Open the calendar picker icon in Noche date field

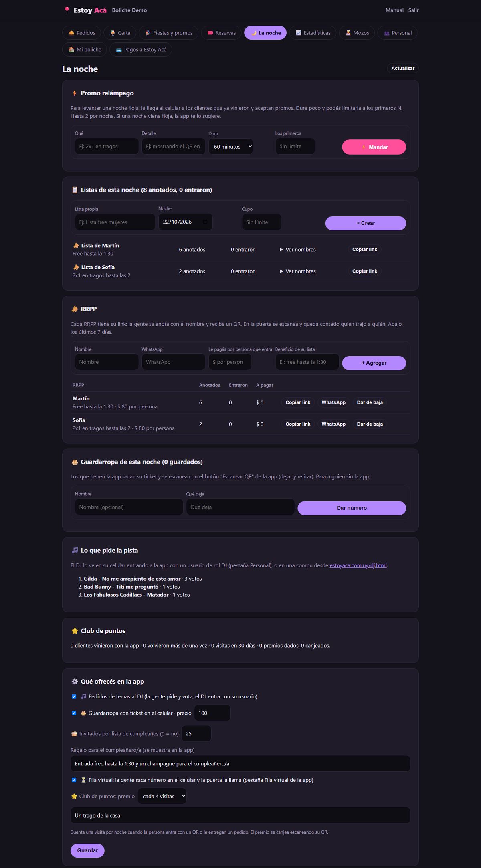tap(205, 222)
